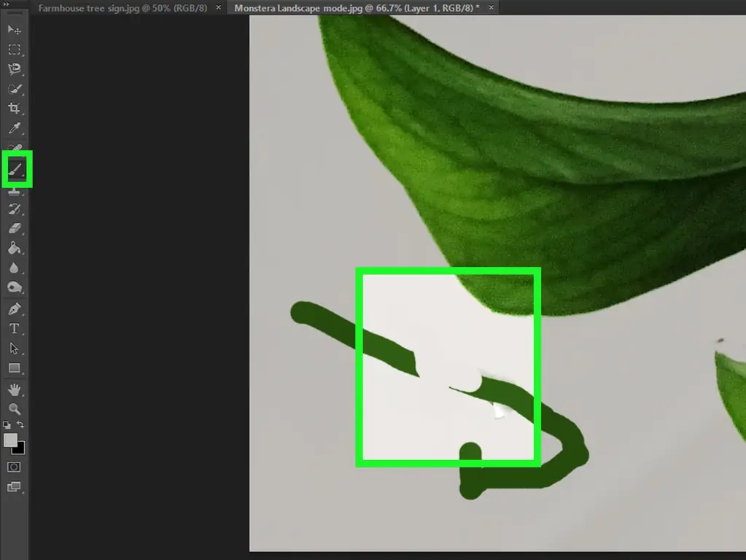Swap foreground and background colors
The width and height of the screenshot is (746, 560).
(20, 424)
